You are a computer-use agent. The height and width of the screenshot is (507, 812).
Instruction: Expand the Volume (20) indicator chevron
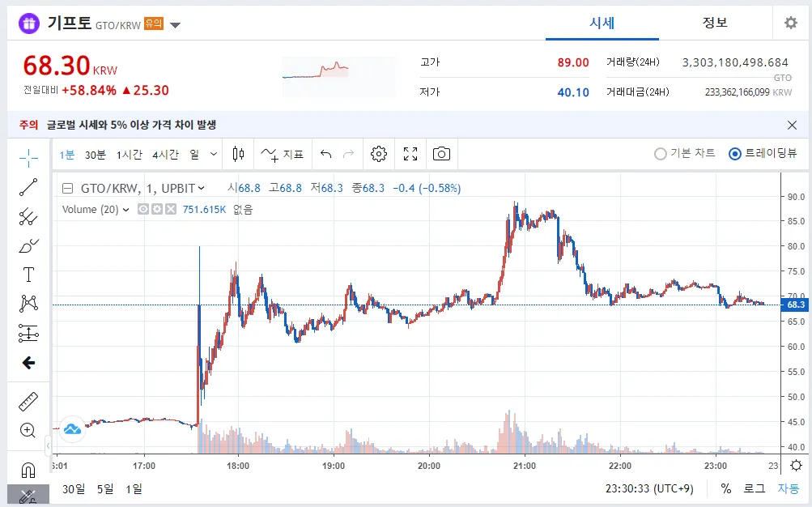coord(125,210)
